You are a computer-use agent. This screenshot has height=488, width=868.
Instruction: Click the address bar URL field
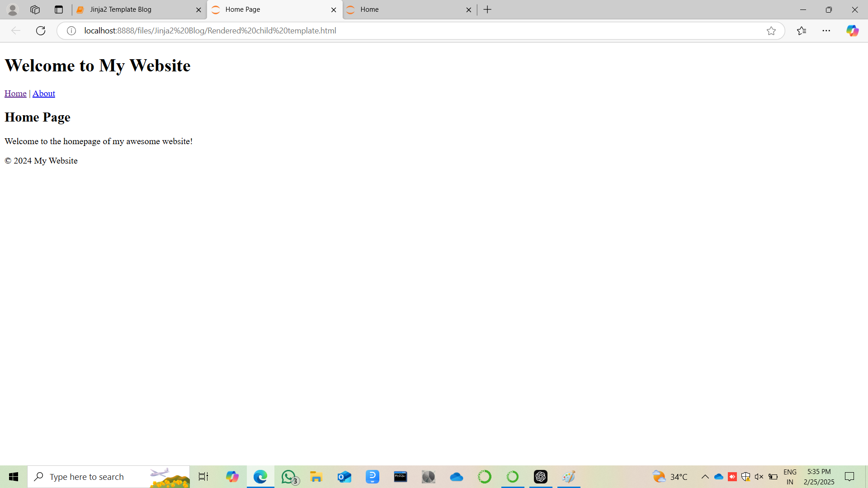(407, 31)
